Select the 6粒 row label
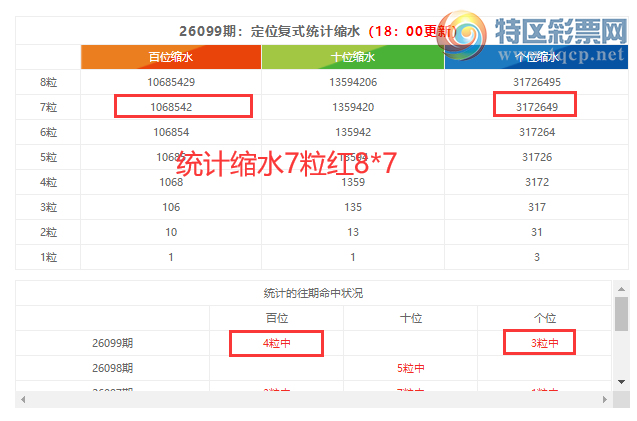 click(x=48, y=132)
